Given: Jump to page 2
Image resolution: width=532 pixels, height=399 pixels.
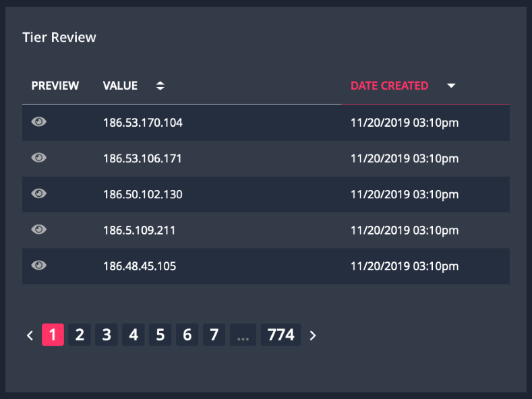Looking at the screenshot, I should tap(80, 335).
